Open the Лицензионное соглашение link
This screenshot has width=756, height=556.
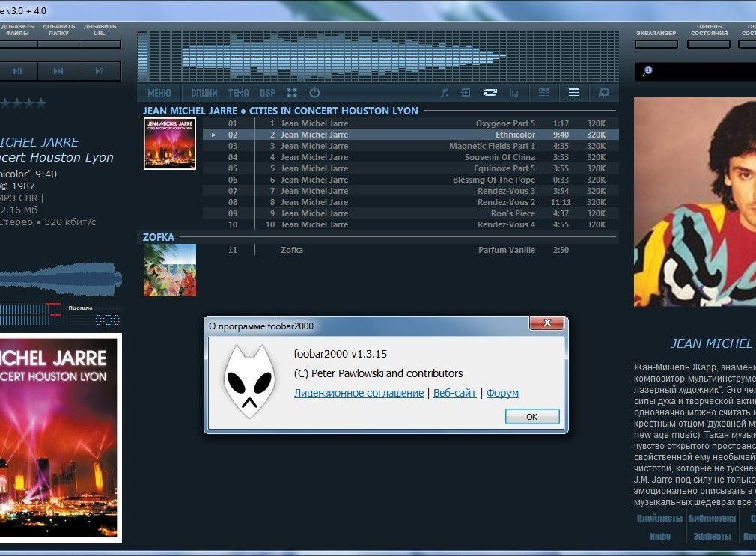(x=359, y=393)
